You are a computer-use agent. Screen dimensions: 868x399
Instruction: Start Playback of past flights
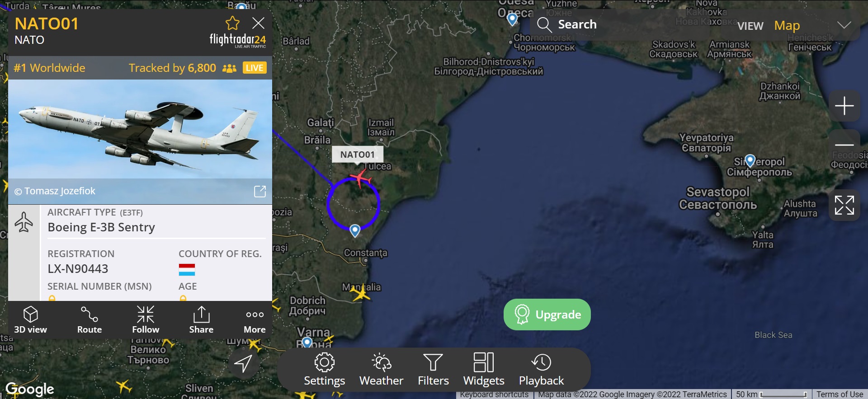click(541, 370)
